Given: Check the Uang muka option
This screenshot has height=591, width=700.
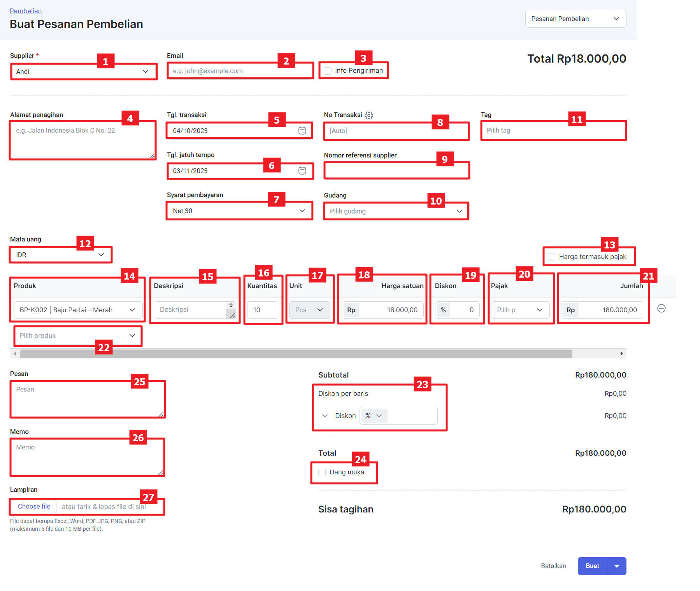Looking at the screenshot, I should (322, 472).
